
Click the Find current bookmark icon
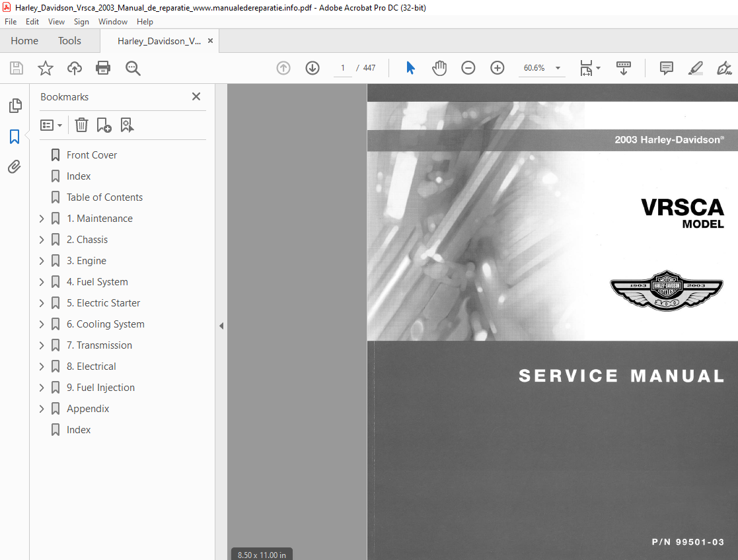tap(127, 125)
